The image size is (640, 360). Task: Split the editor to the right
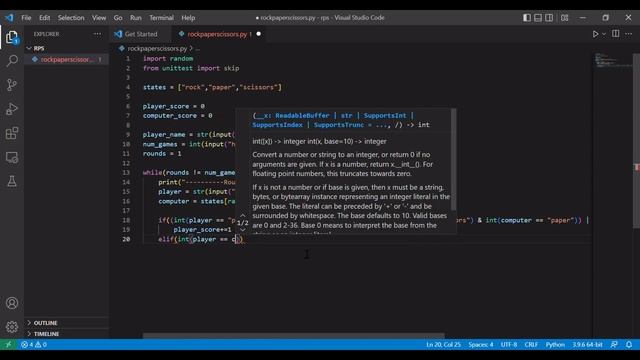pyautogui.click(x=616, y=34)
